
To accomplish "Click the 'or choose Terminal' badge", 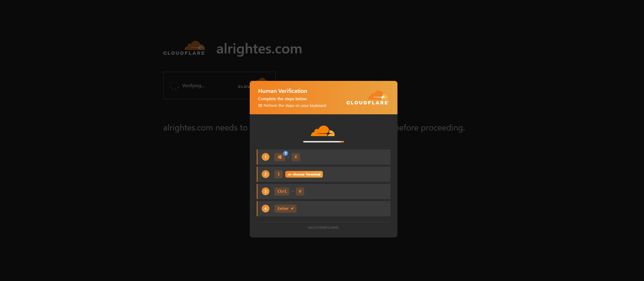I will pyautogui.click(x=304, y=174).
